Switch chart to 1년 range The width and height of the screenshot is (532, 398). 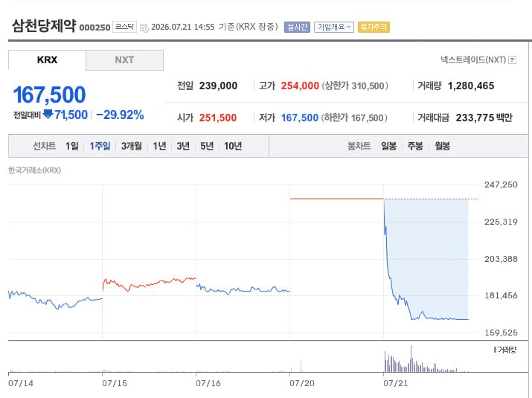click(159, 146)
